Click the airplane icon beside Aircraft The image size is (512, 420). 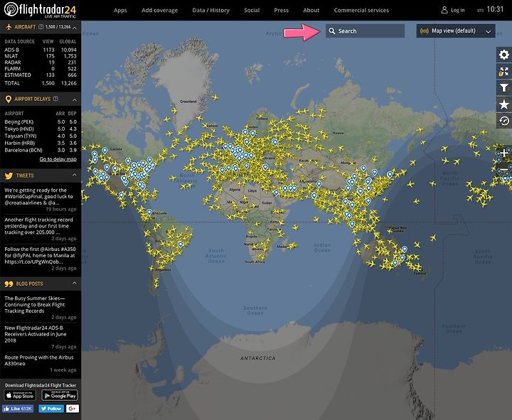point(9,27)
